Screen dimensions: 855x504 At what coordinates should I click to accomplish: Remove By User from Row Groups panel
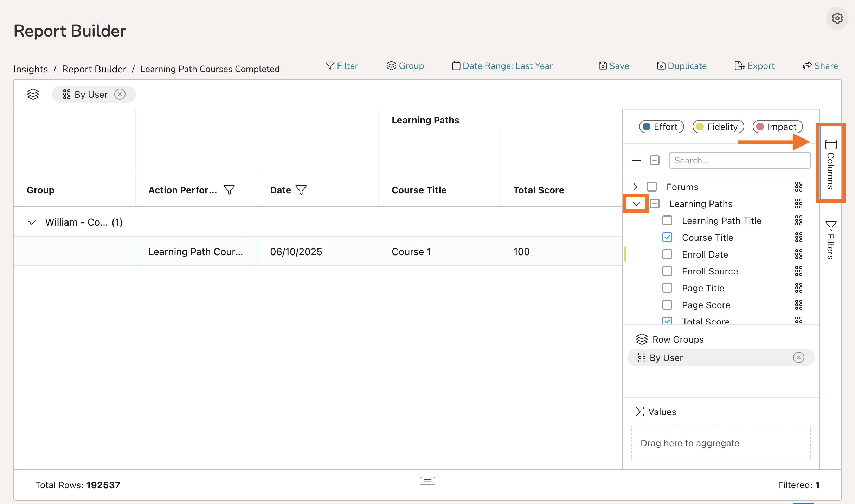[798, 357]
